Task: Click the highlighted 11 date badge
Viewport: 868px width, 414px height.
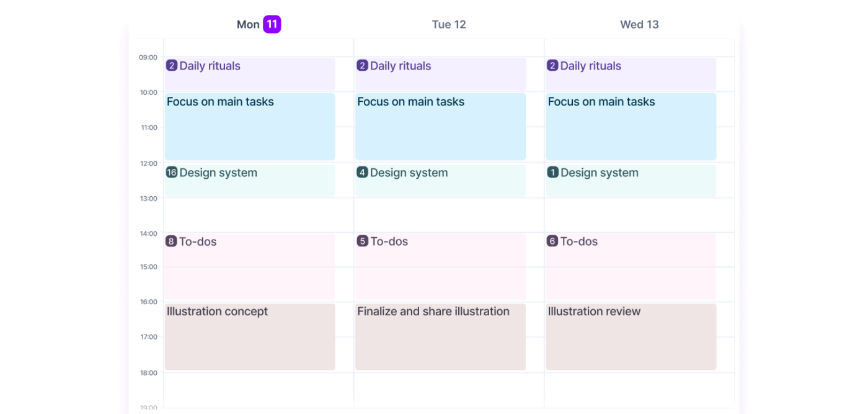Action: coord(272,24)
